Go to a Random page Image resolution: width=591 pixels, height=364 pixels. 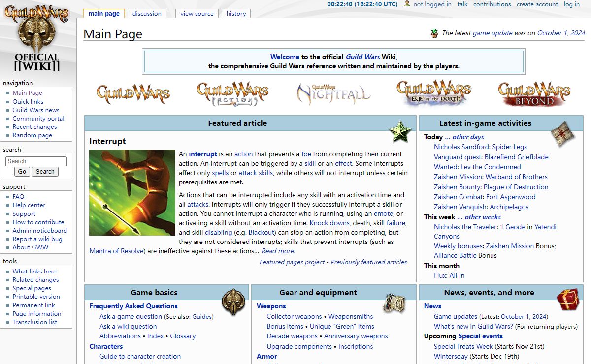pos(32,135)
